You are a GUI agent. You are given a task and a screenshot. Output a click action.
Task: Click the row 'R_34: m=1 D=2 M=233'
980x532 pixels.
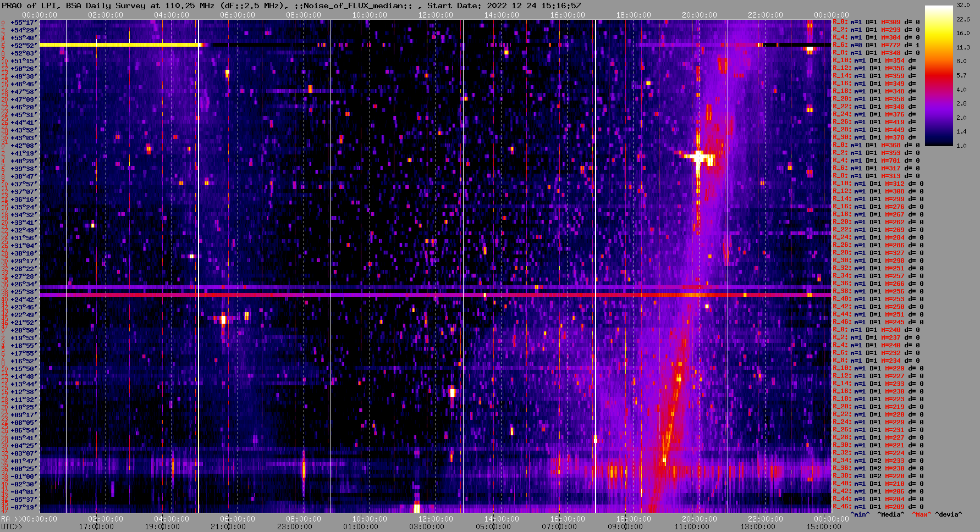[878, 461]
